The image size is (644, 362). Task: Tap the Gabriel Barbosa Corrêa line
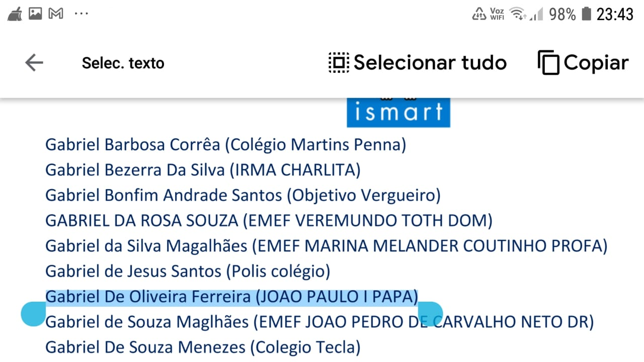click(226, 145)
